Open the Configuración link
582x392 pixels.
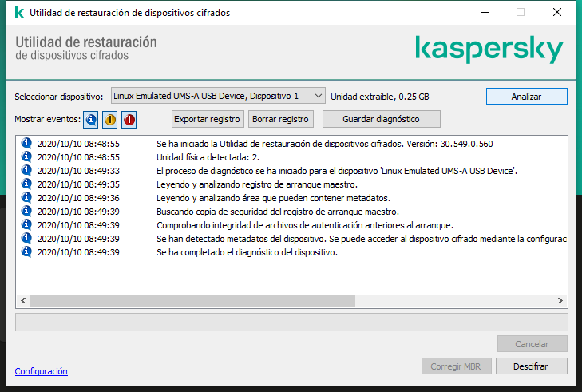point(42,371)
